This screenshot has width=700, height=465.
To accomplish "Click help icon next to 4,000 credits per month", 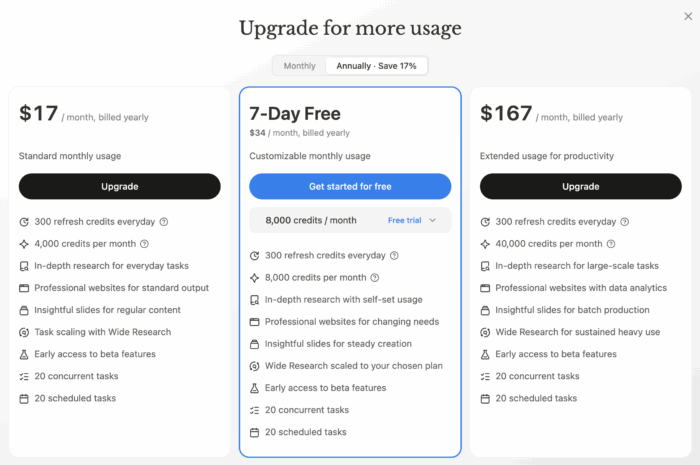I will click(144, 244).
